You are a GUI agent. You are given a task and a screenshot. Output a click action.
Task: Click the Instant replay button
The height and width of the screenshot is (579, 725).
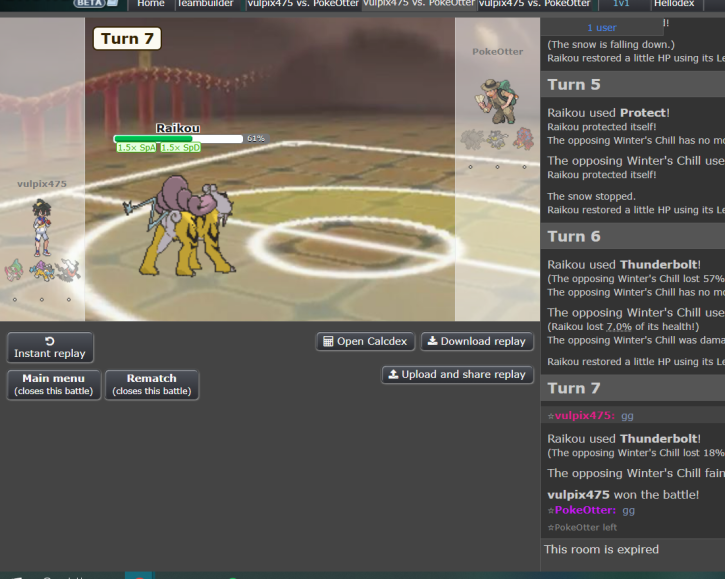click(x=50, y=347)
